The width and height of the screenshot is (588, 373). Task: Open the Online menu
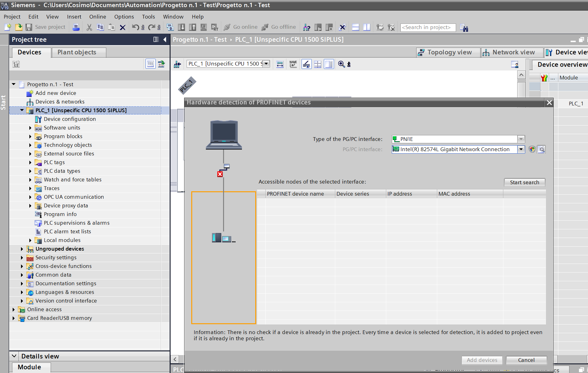[97, 17]
